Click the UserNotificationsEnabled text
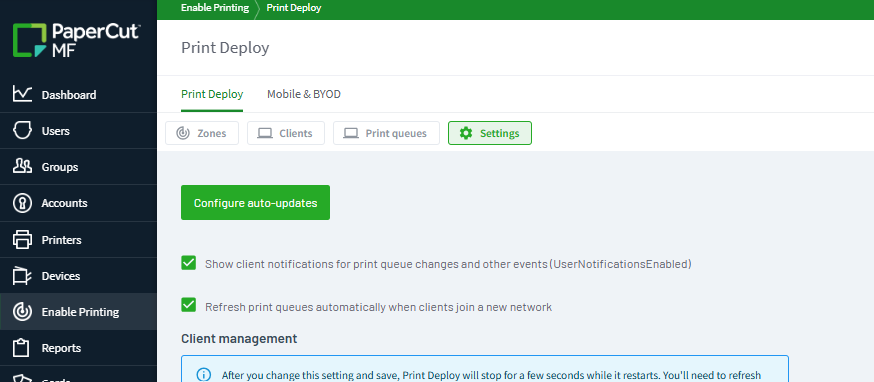The height and width of the screenshot is (382, 874). click(620, 264)
